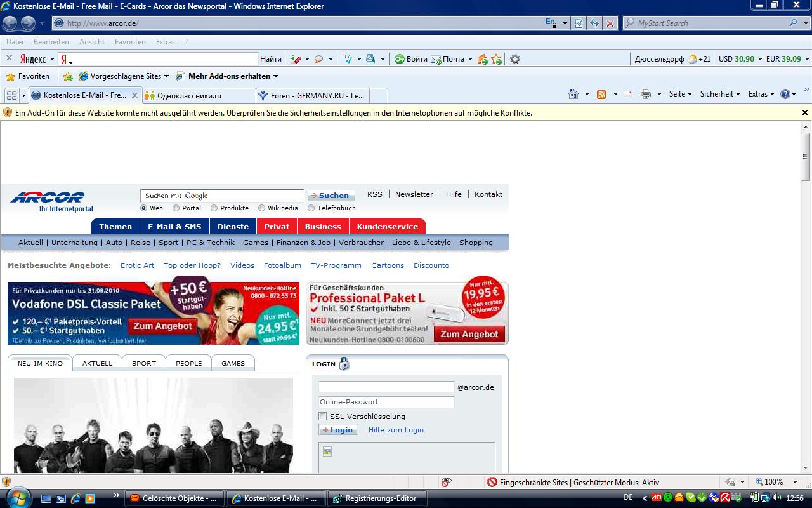Open the Datei menu
Image resolution: width=812 pixels, height=508 pixels.
tap(15, 42)
